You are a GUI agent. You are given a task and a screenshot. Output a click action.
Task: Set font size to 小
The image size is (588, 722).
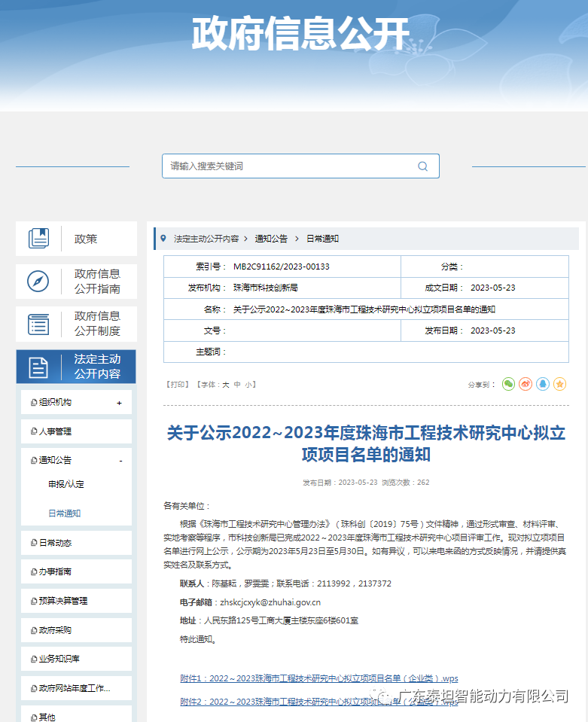pos(248,384)
